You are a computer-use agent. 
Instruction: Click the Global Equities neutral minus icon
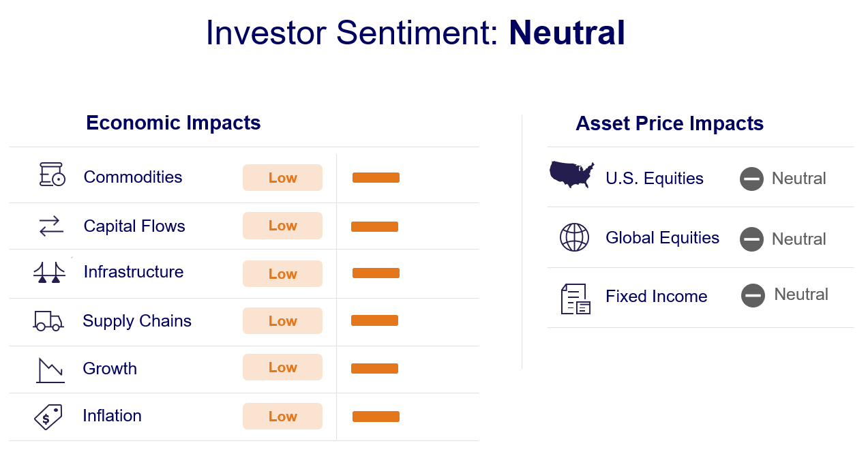tap(751, 239)
